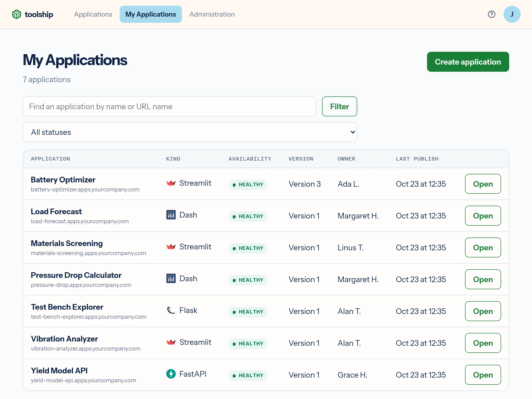Open the Battery Optimizer application
Image resolution: width=532 pixels, height=399 pixels.
tap(483, 184)
